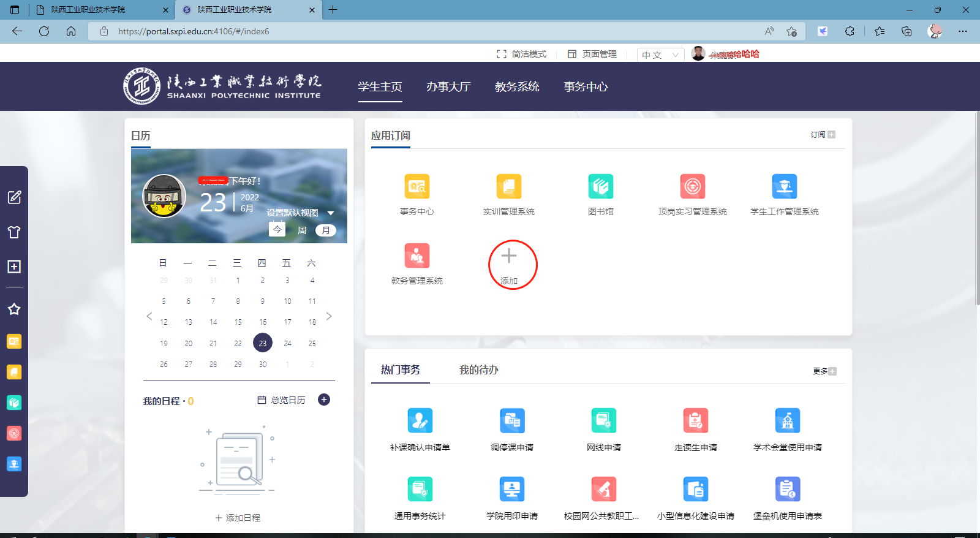
Task: Open 办事大厅 in top navigation
Action: [448, 87]
